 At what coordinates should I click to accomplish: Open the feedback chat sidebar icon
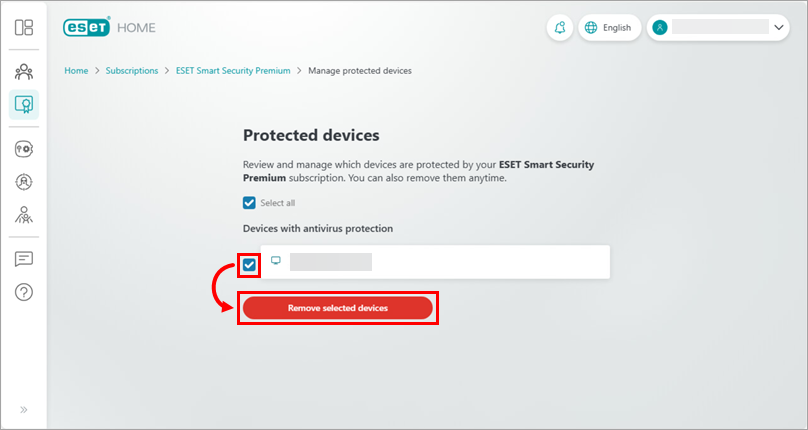[24, 259]
